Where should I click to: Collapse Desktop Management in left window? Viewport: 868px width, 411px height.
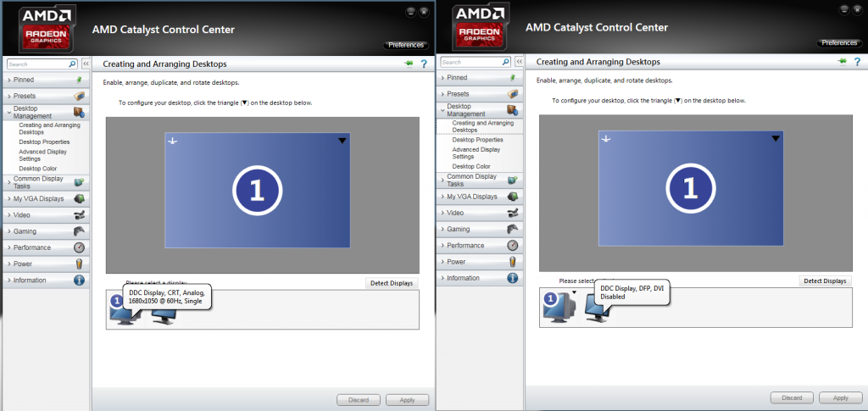(x=8, y=113)
